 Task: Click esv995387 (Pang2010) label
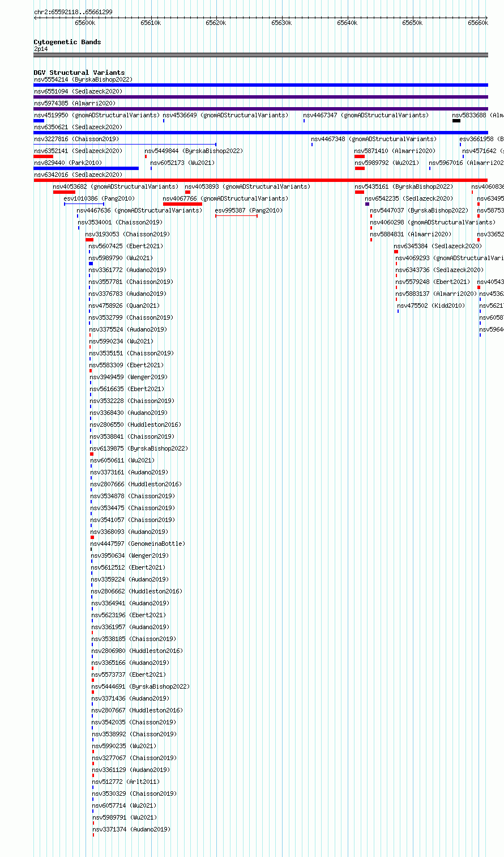click(x=249, y=211)
